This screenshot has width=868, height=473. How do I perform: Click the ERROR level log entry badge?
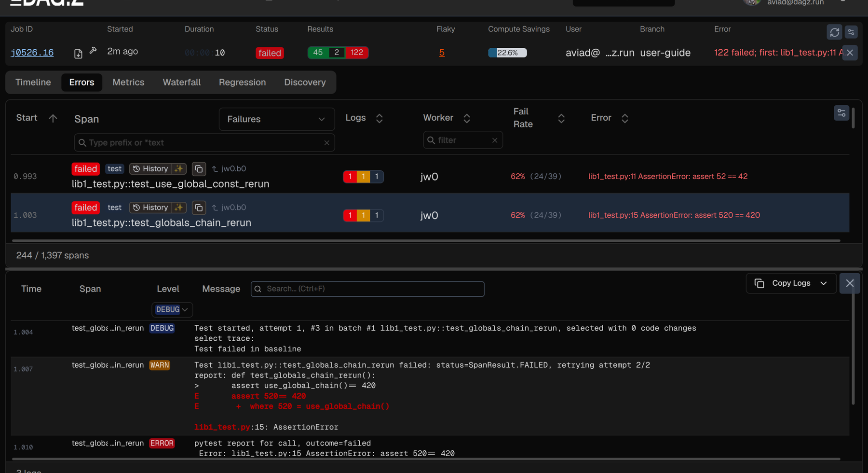click(162, 444)
